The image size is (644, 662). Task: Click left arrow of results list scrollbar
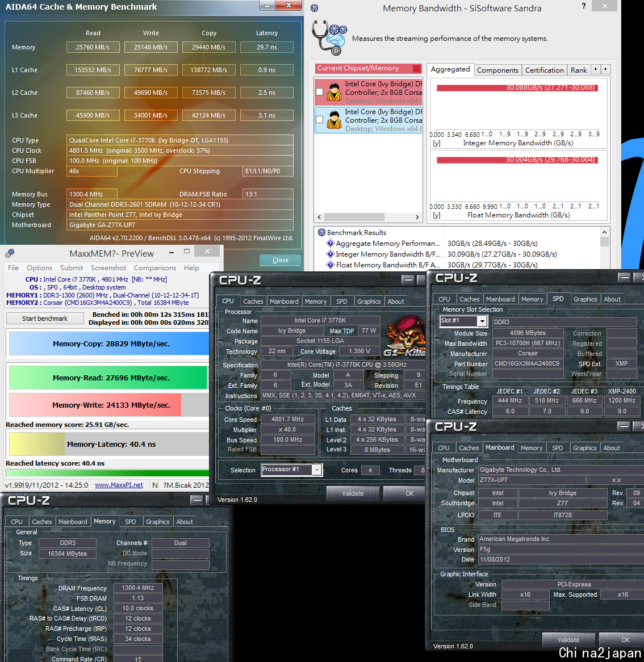tap(319, 217)
